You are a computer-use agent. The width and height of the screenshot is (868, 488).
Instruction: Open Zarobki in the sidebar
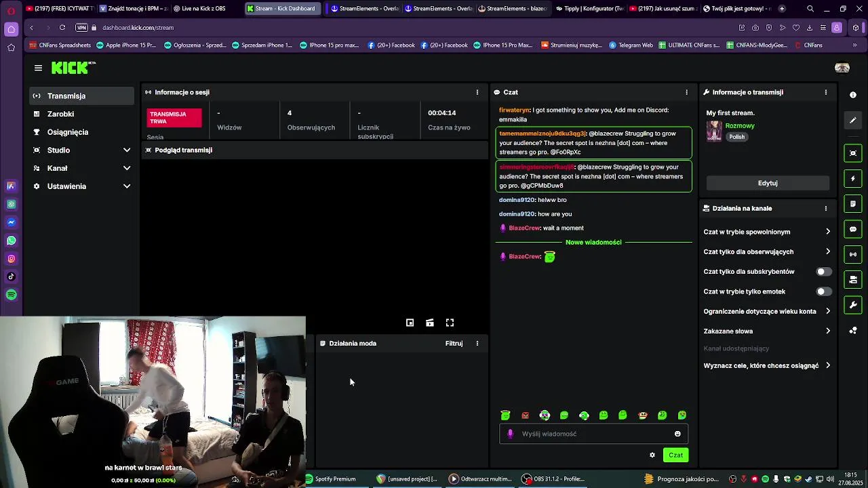81,114
